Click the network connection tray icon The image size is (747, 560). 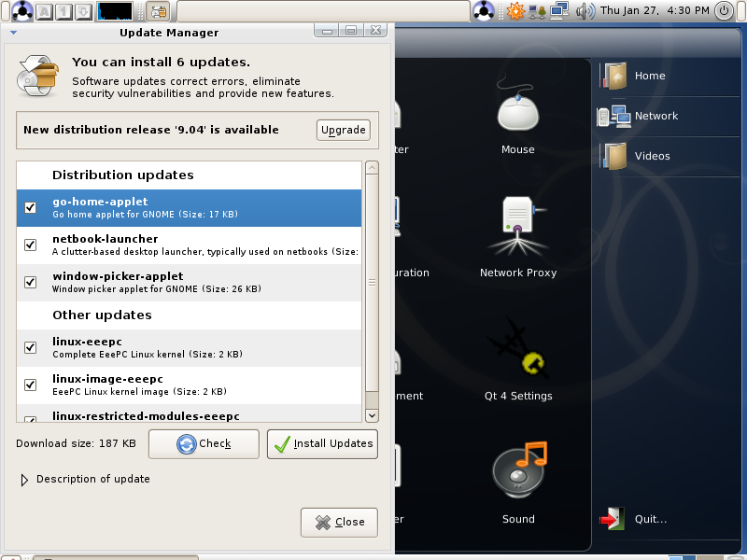(x=559, y=10)
